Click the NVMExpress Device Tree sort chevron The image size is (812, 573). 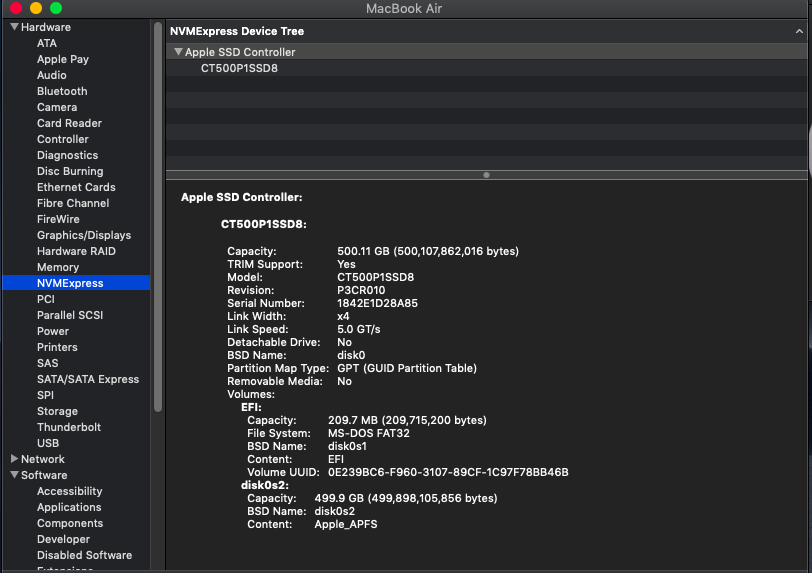click(x=799, y=32)
